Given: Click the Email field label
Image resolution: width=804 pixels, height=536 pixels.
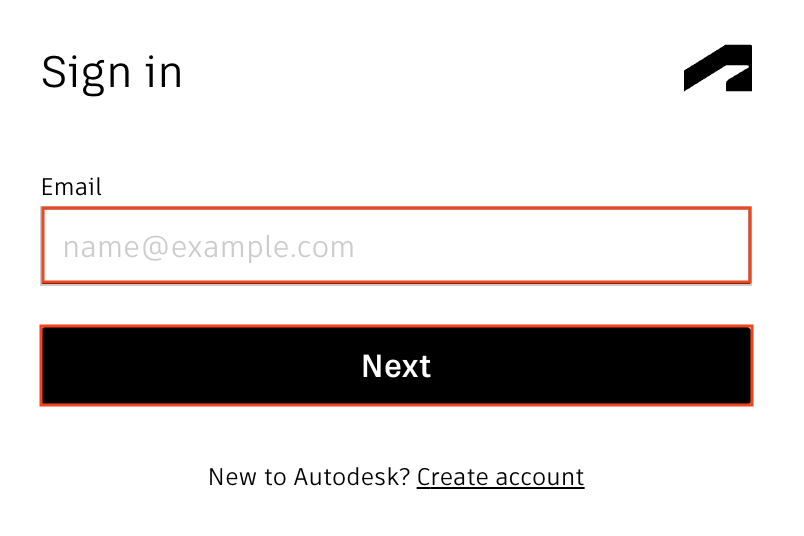Looking at the screenshot, I should pyautogui.click(x=71, y=187).
